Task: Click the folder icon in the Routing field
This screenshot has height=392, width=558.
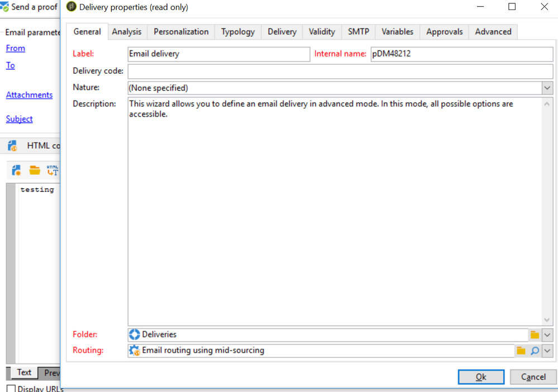Action: pyautogui.click(x=521, y=351)
